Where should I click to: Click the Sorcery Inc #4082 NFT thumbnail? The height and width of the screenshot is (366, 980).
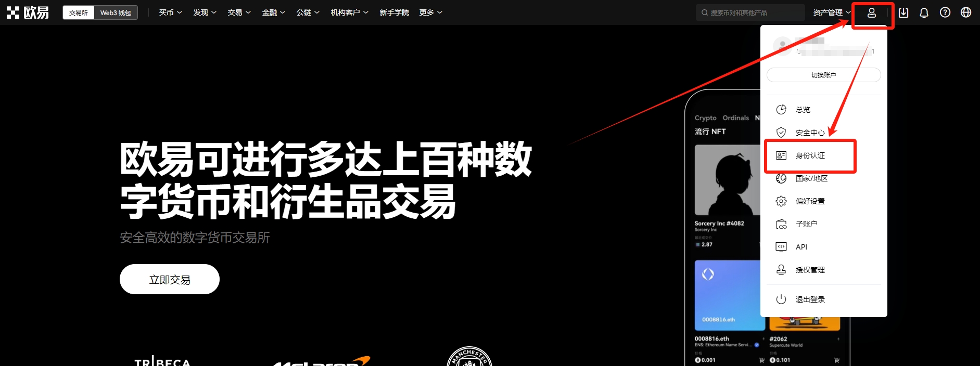pos(728,180)
